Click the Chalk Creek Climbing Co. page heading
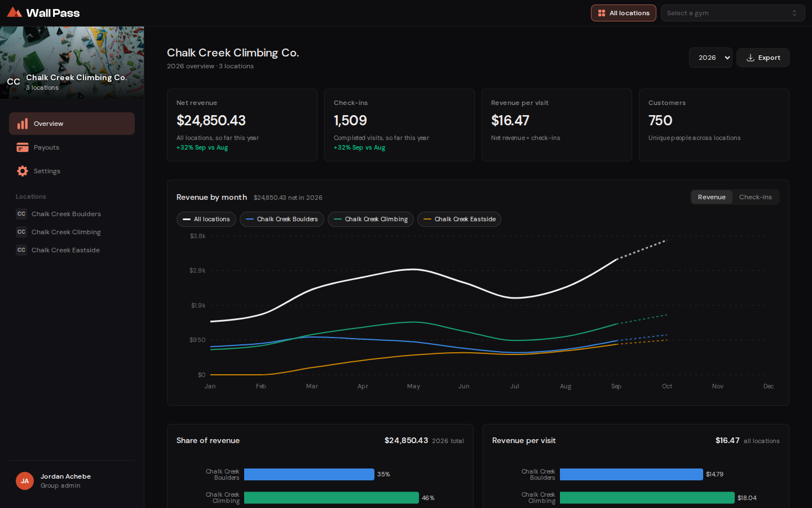Image resolution: width=812 pixels, height=508 pixels. [233, 52]
